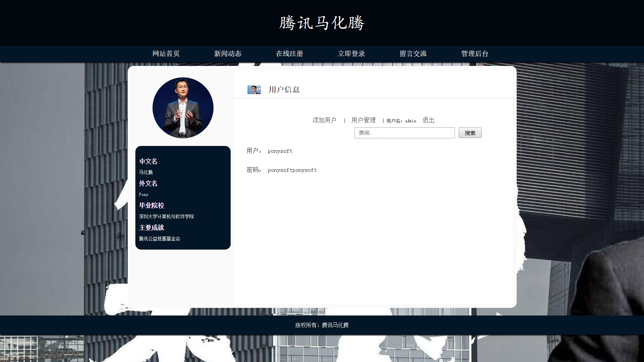The height and width of the screenshot is (362, 644).
Task: Click the circular profile photo
Action: [183, 108]
